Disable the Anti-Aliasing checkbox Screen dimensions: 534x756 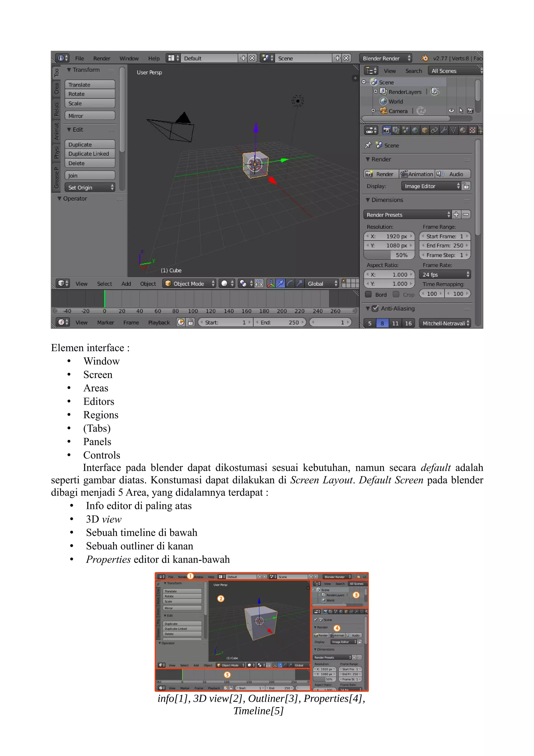(x=375, y=309)
